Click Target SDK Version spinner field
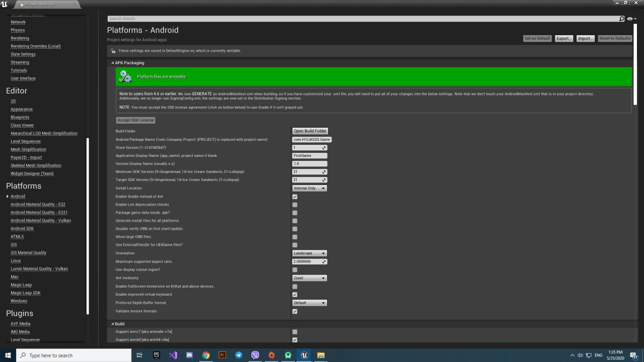644x362 pixels. coord(309,179)
